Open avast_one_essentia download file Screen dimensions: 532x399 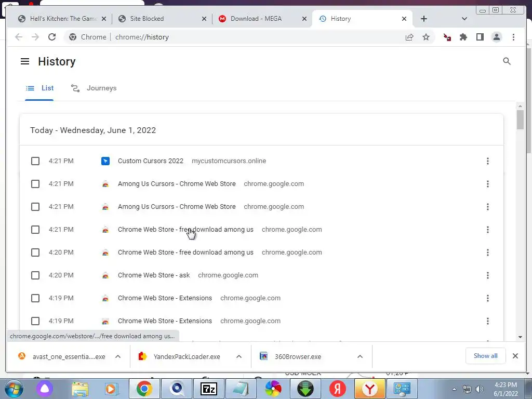(x=69, y=356)
